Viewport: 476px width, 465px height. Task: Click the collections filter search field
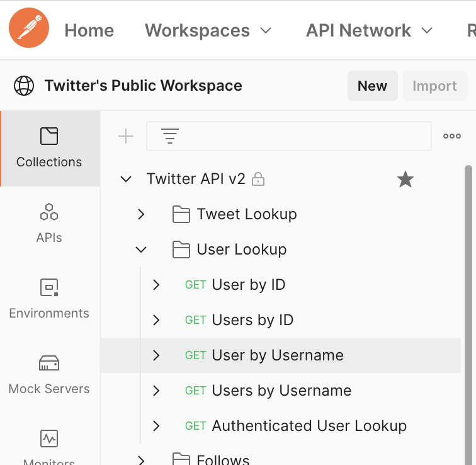click(x=296, y=136)
